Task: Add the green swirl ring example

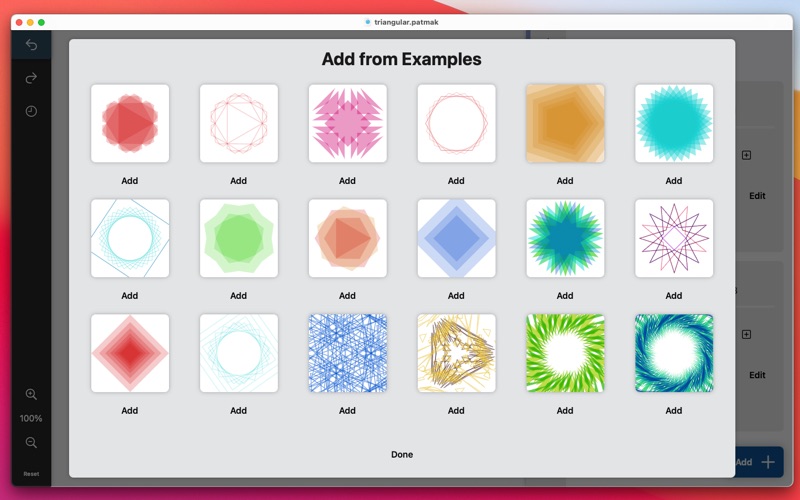Action: [x=565, y=410]
